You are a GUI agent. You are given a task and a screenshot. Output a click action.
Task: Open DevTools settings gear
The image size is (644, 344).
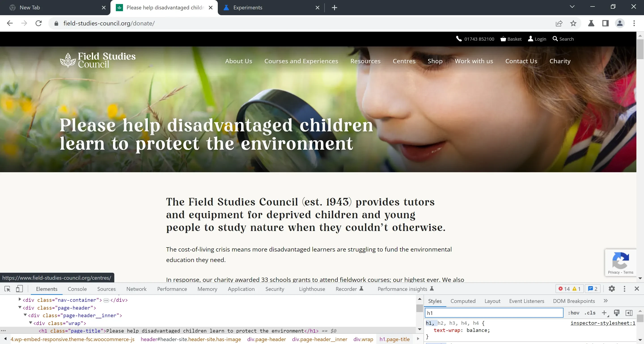[x=612, y=289]
